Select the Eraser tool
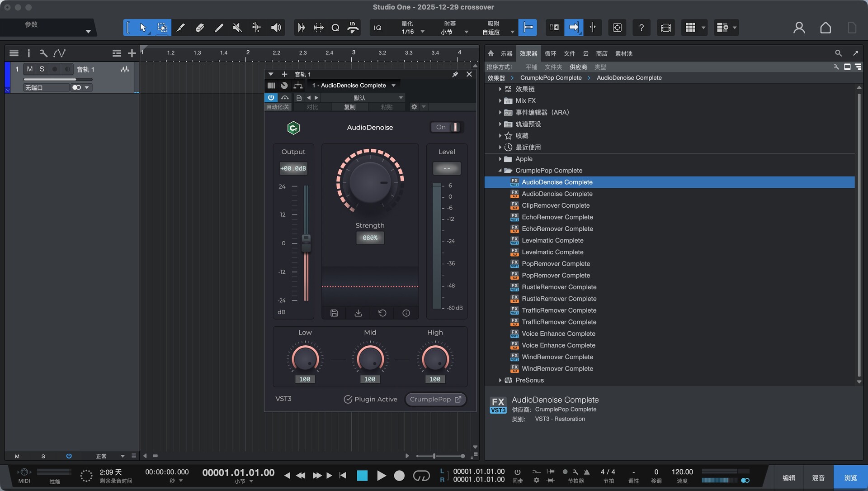868x491 pixels. pyautogui.click(x=199, y=28)
